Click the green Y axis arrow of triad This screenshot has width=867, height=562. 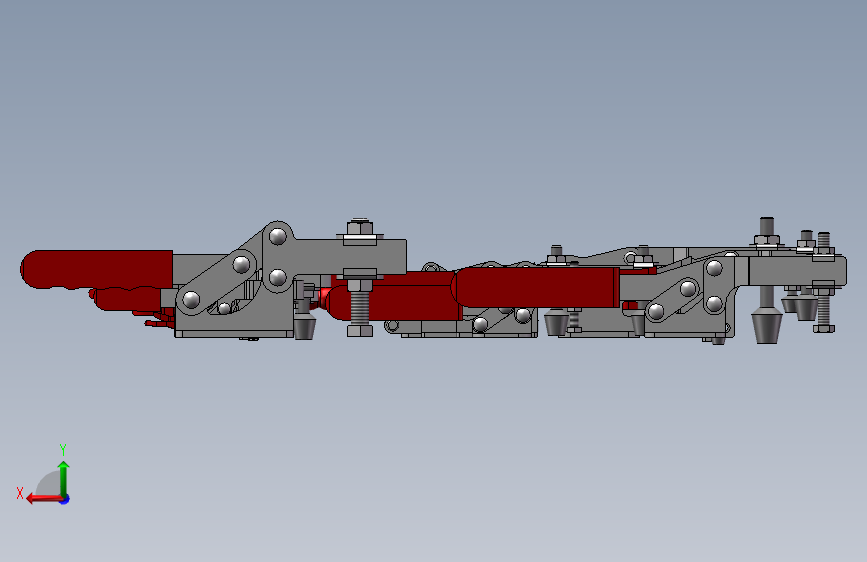click(x=64, y=478)
